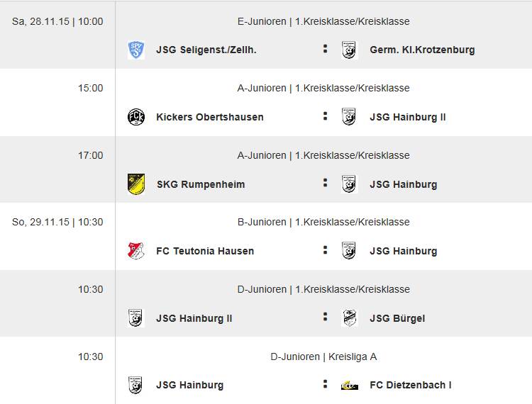This screenshot has height=404, width=532.
Task: Open the SKG Rumpenheim team link
Action: click(x=200, y=184)
